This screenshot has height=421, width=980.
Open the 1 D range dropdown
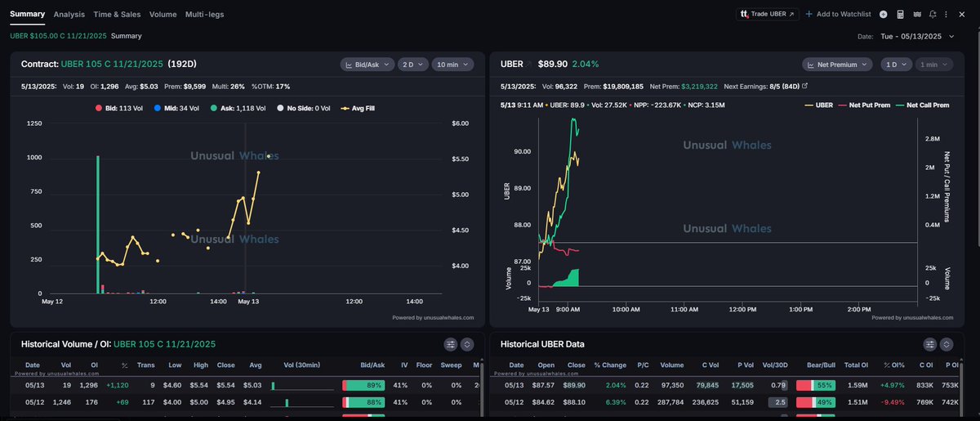(897, 64)
